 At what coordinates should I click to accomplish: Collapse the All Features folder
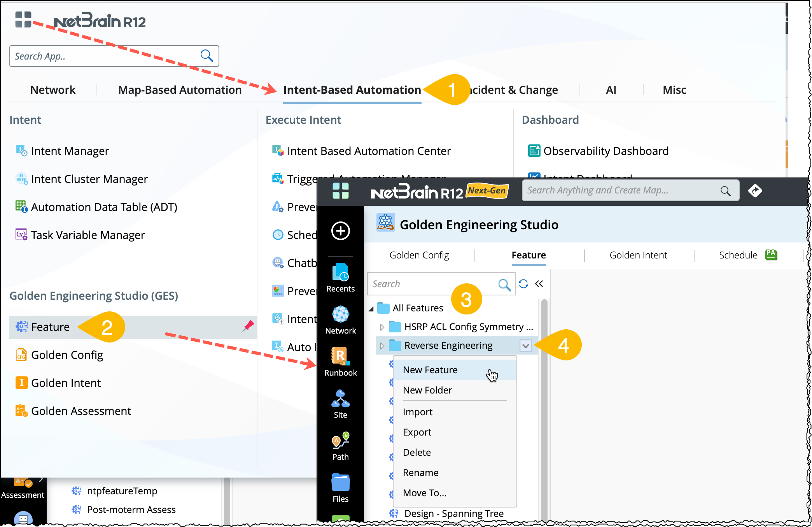[x=371, y=309]
